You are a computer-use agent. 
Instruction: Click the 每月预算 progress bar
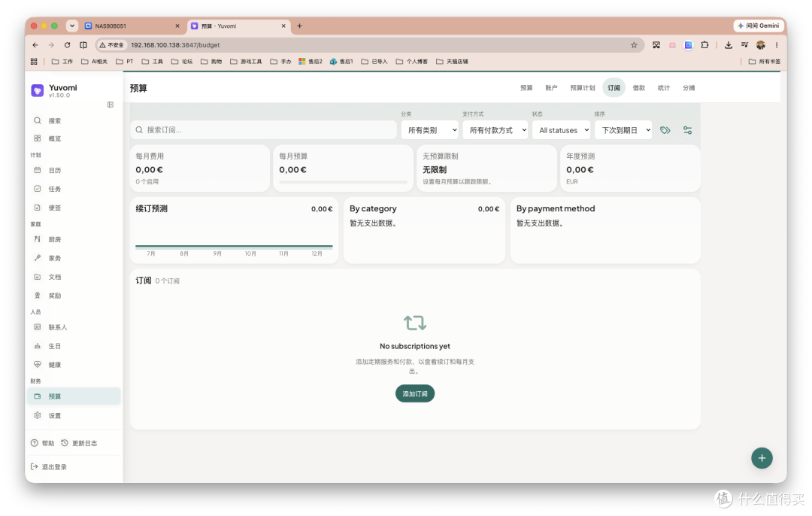(x=343, y=182)
